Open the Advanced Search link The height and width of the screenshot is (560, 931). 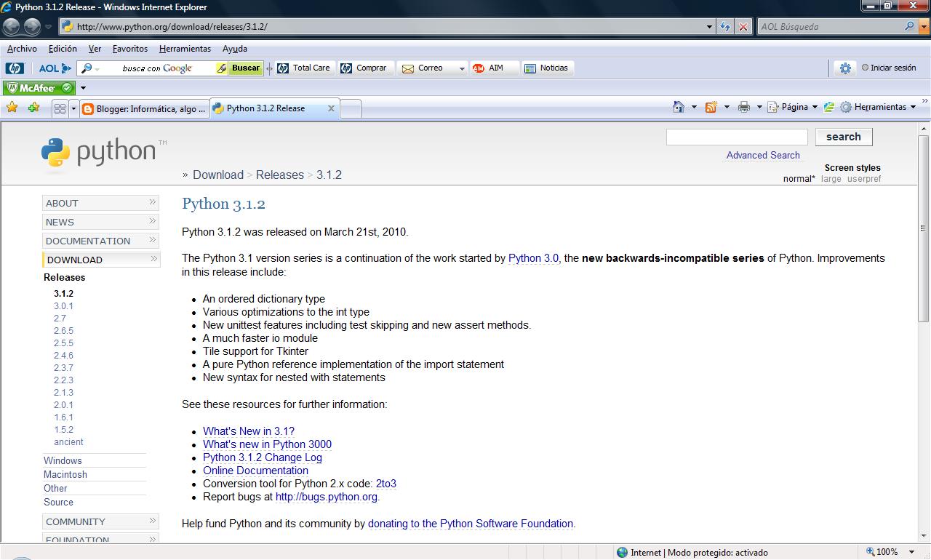point(763,155)
